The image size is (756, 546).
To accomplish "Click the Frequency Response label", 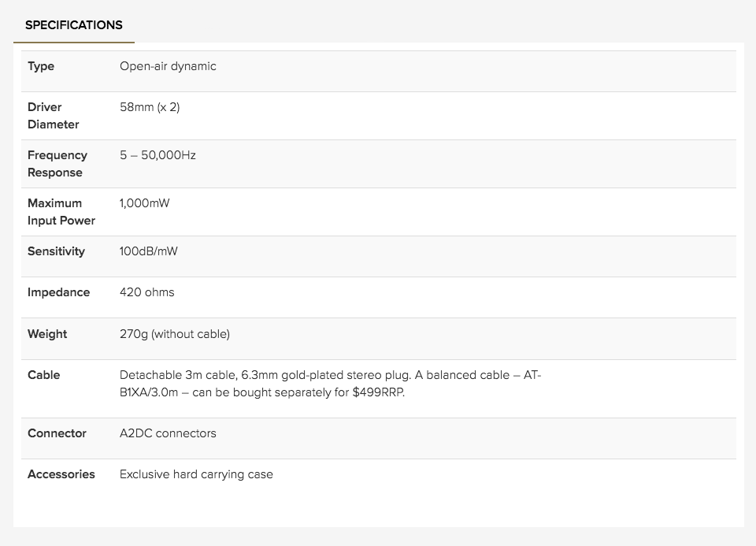I will [57, 164].
